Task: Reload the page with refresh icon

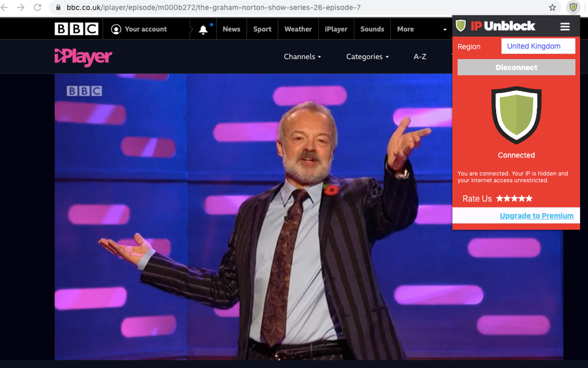Action: 38,7
